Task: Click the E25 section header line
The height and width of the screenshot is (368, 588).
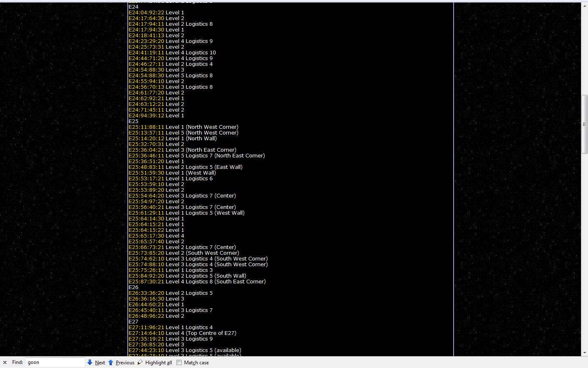Action: point(134,121)
